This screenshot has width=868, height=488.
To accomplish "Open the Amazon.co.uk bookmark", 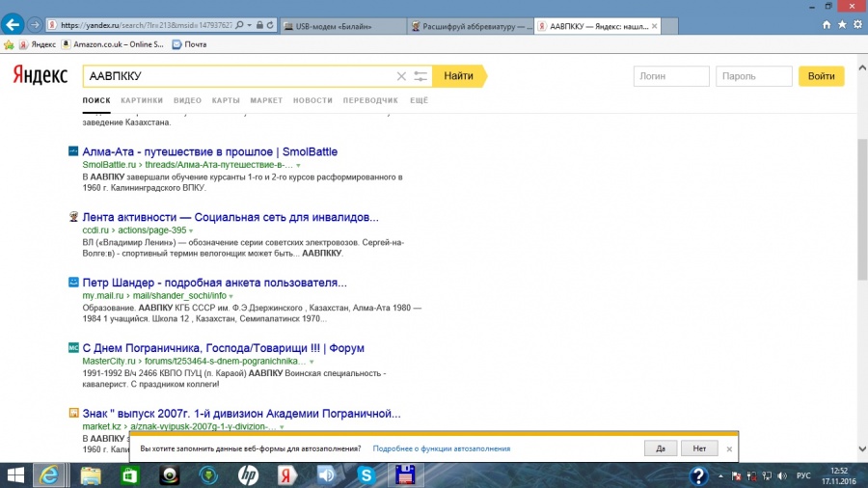I will (x=113, y=44).
